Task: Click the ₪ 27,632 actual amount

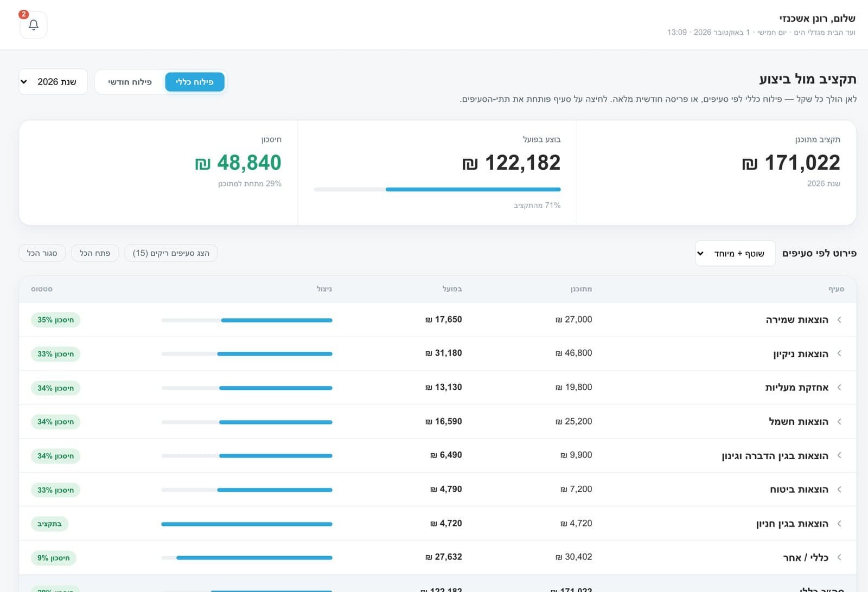Action: pyautogui.click(x=444, y=557)
